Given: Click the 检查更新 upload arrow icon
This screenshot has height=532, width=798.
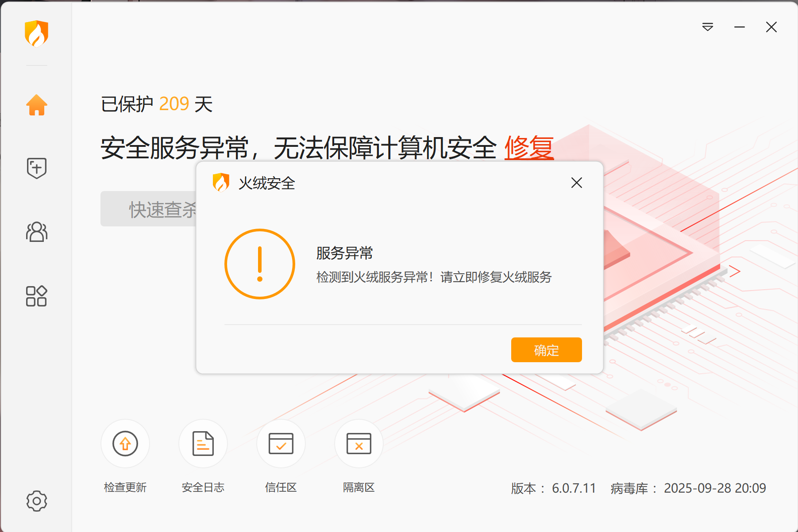Looking at the screenshot, I should click(x=125, y=444).
